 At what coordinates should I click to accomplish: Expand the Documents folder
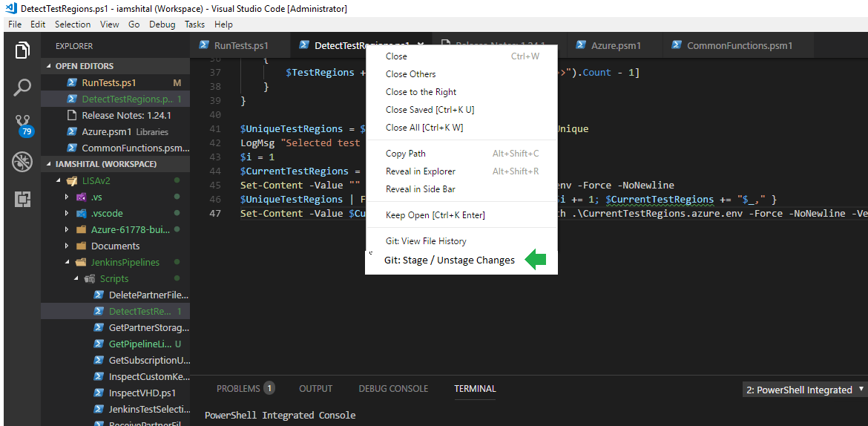coord(67,246)
